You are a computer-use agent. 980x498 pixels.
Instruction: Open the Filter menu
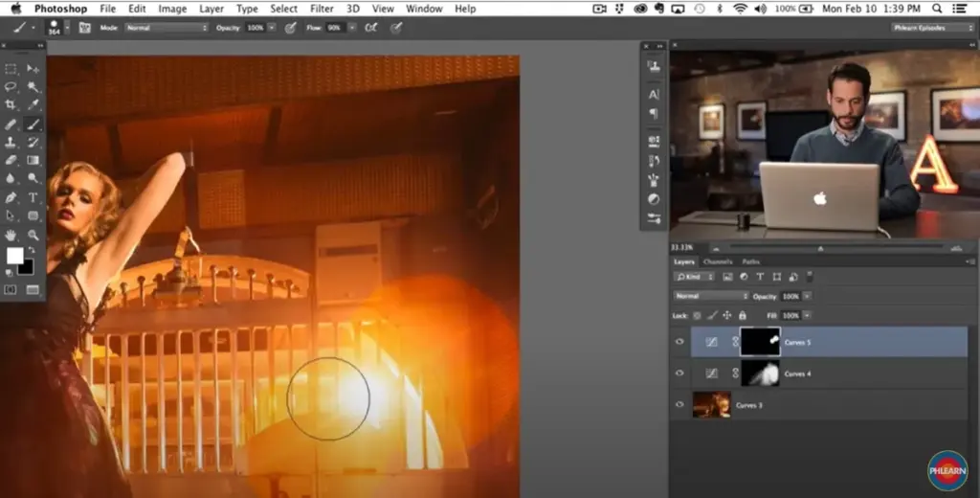click(x=322, y=9)
